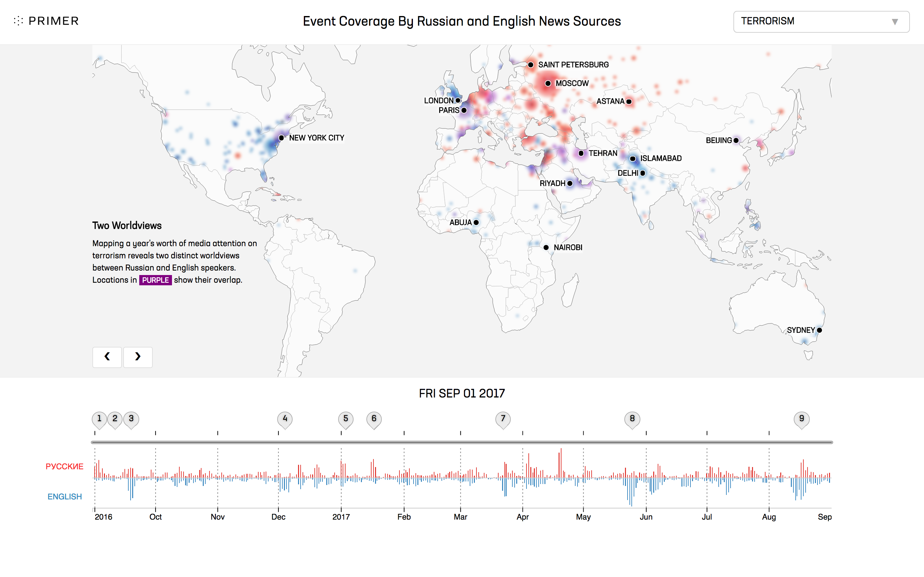Click event pin number 9
The width and height of the screenshot is (924, 577).
[x=801, y=419]
